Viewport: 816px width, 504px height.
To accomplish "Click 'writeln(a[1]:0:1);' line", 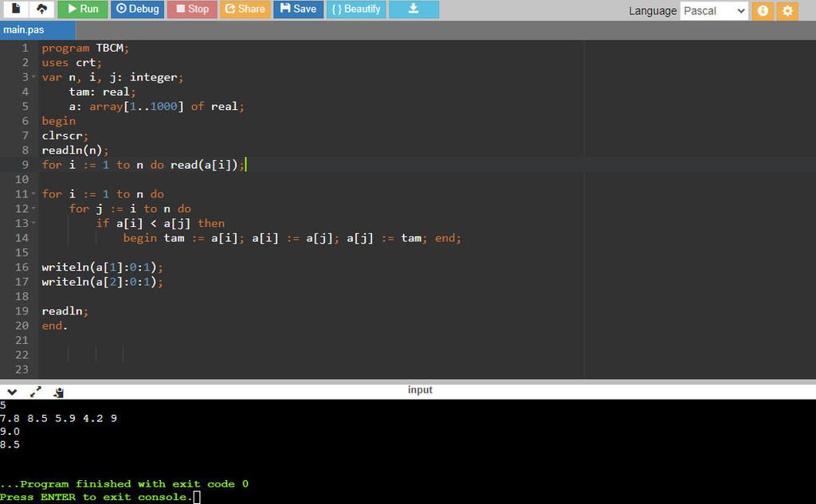I will (x=102, y=267).
